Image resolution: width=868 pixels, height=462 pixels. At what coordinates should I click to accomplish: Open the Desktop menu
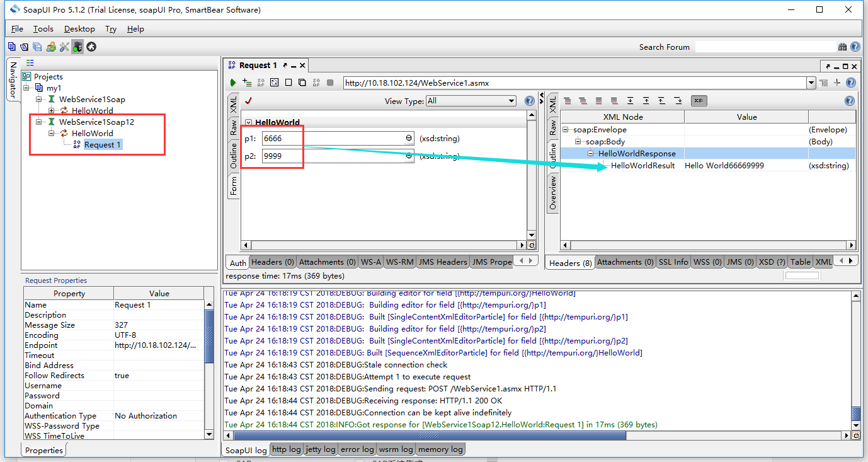[x=79, y=29]
